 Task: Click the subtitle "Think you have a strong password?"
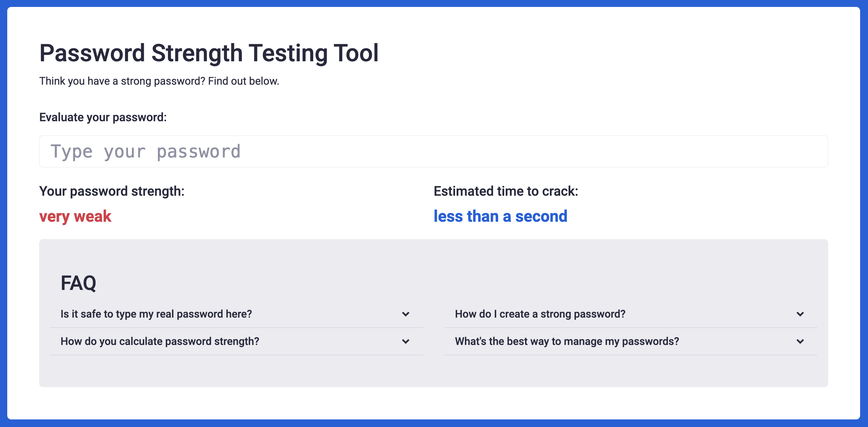[159, 81]
